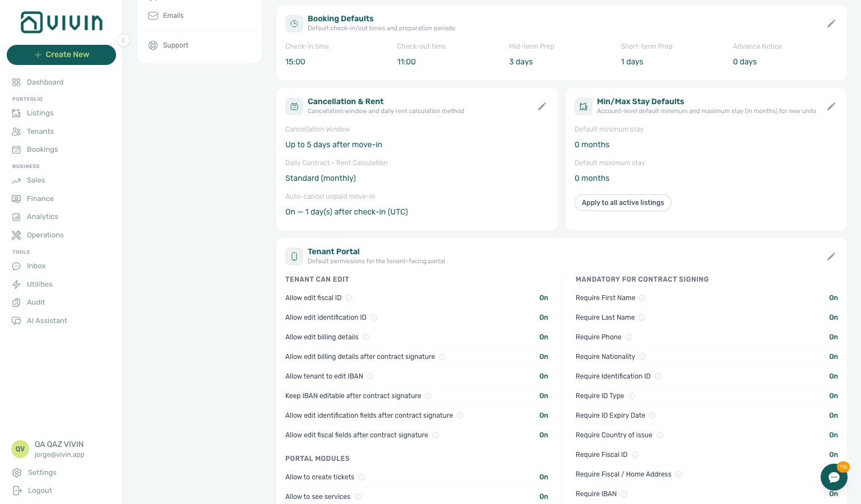Click Apply to all active listings

click(x=623, y=203)
